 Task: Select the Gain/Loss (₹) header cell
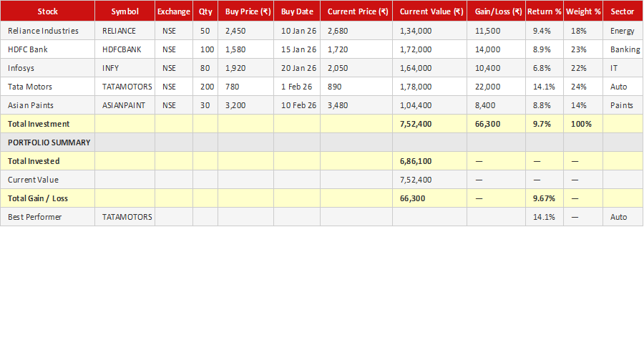pyautogui.click(x=496, y=11)
